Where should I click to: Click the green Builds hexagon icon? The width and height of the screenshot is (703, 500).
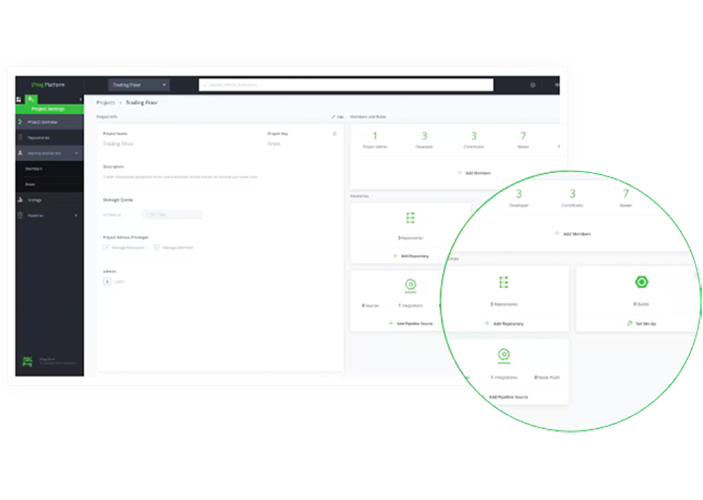pyautogui.click(x=641, y=283)
